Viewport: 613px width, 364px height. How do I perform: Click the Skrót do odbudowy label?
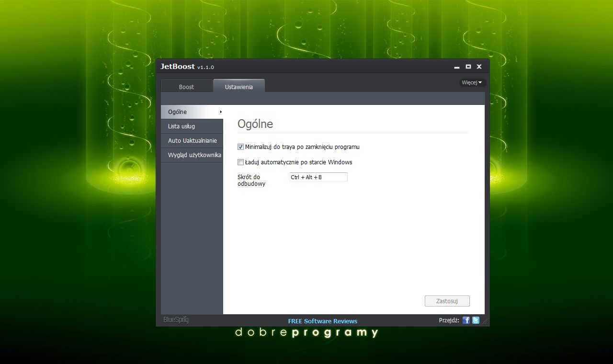pyautogui.click(x=251, y=181)
